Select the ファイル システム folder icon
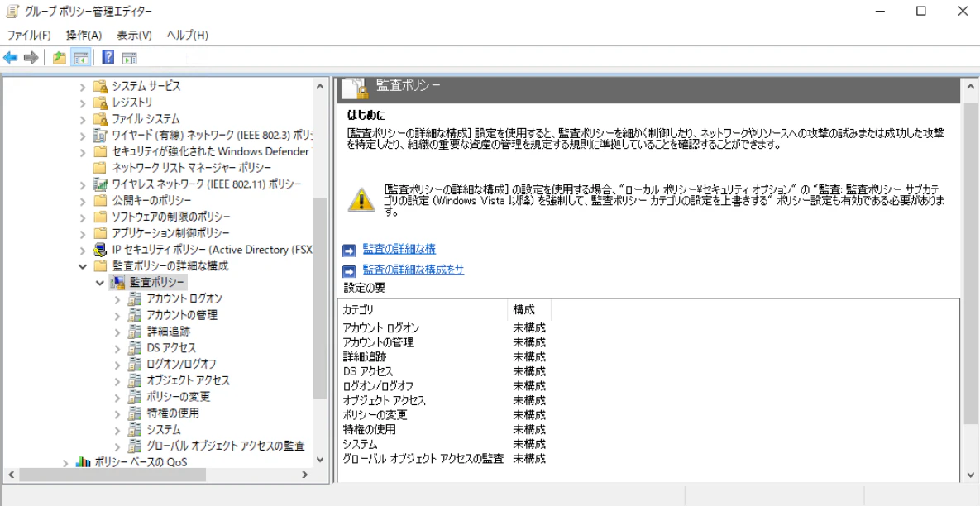The height and width of the screenshot is (506, 980). (100, 118)
